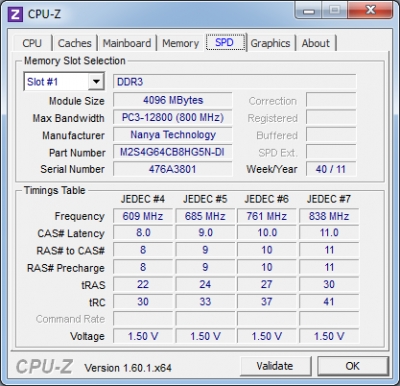The image size is (400, 386).
Task: Show the About tab
Action: [316, 43]
